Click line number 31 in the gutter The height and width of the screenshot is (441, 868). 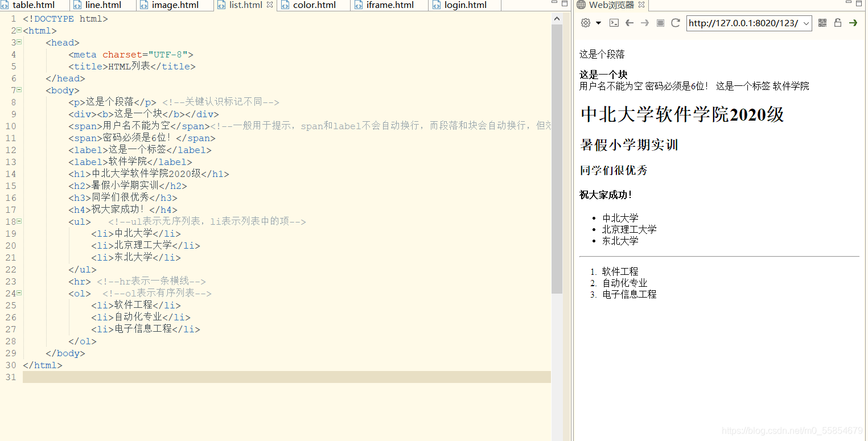tap(11, 377)
